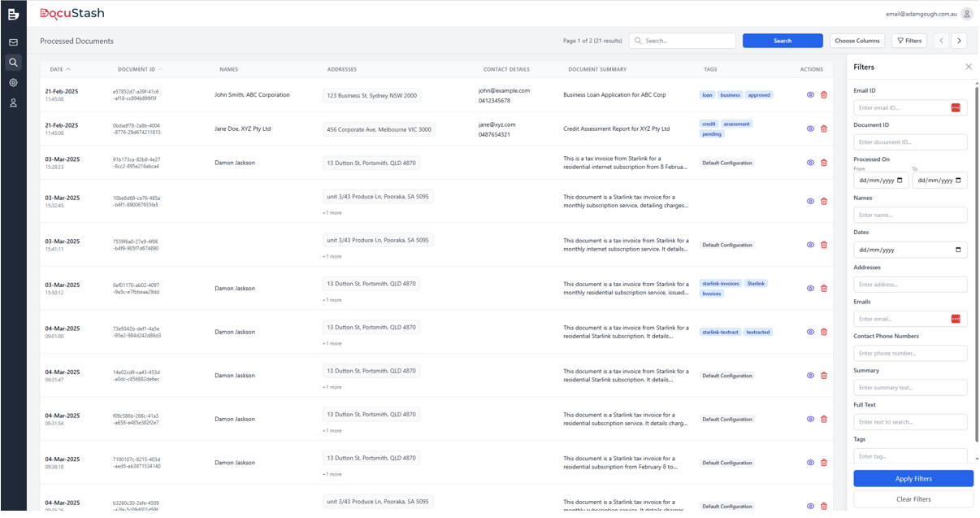
Task: Click the 'approved' tag
Action: click(759, 95)
